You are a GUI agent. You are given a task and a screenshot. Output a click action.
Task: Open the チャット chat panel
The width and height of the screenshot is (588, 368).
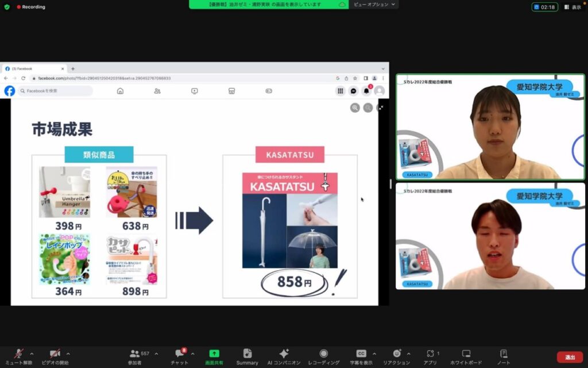(x=179, y=356)
